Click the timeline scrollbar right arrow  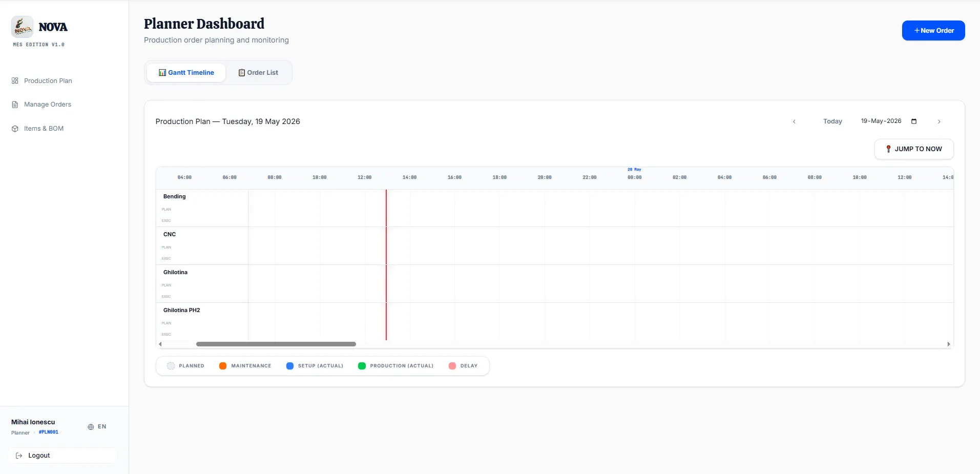pyautogui.click(x=949, y=344)
